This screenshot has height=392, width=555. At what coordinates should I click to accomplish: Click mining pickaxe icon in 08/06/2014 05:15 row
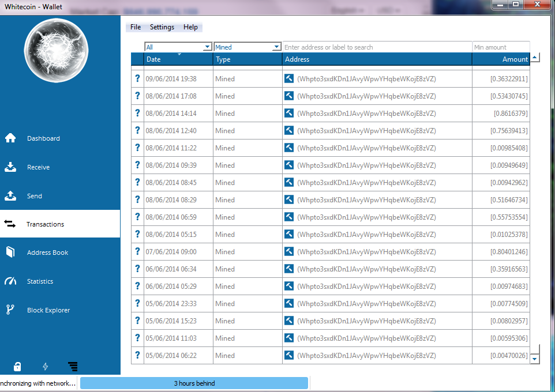(289, 234)
